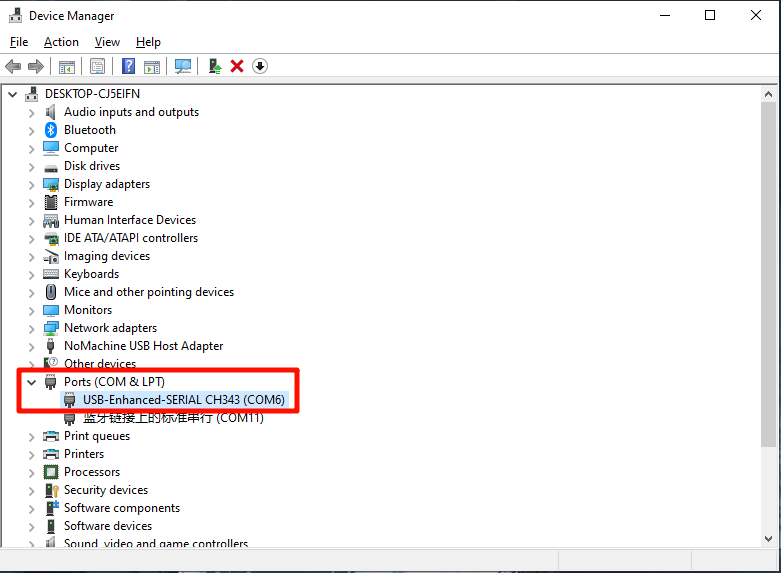Image resolution: width=781 pixels, height=573 pixels.
Task: Expand the Display adapters category
Action: point(31,184)
